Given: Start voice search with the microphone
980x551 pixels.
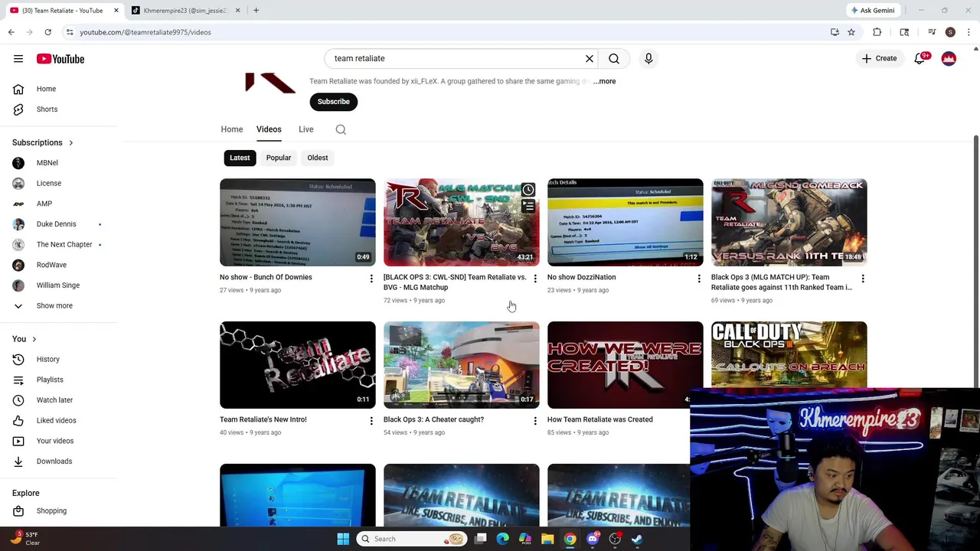Looking at the screenshot, I should click(648, 58).
